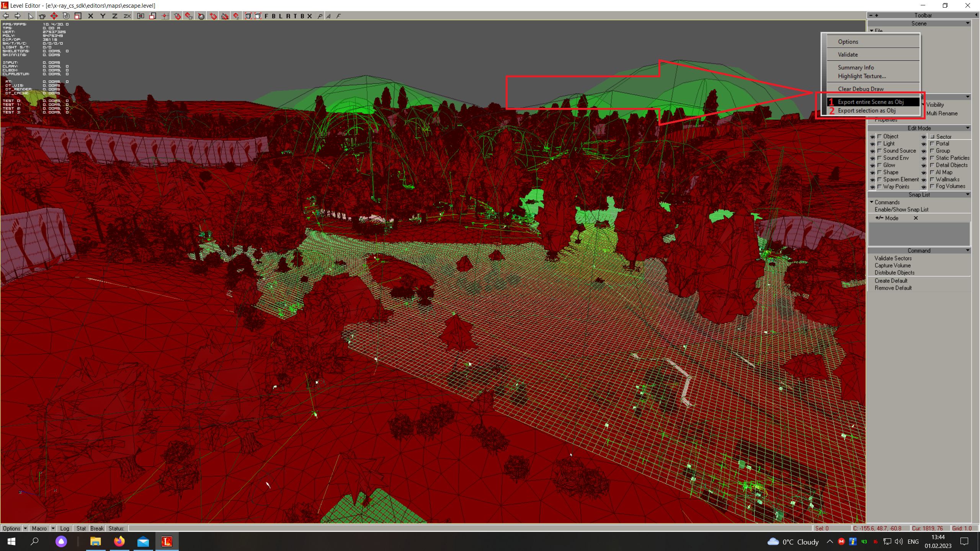This screenshot has width=980, height=551.
Task: Click the Undo left-arrow toolbar icon
Action: 6,16
